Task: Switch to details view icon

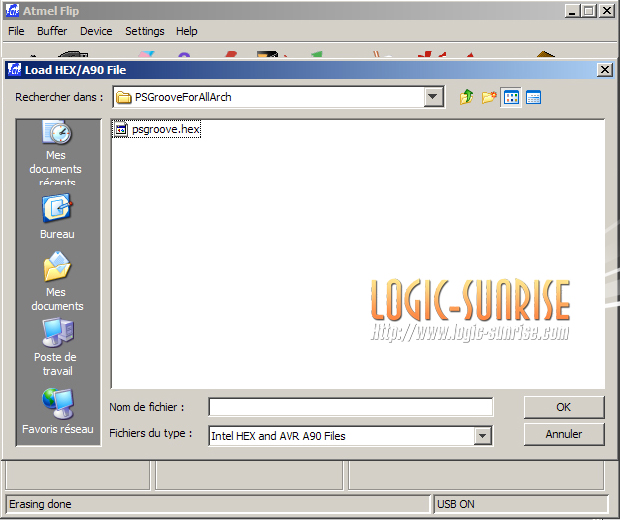Action: [x=533, y=97]
